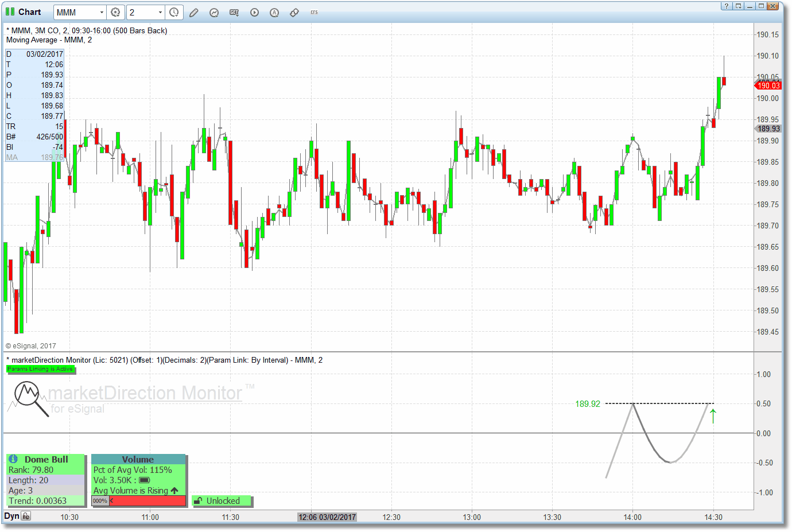Click the volume battery indicator icon

click(x=144, y=480)
